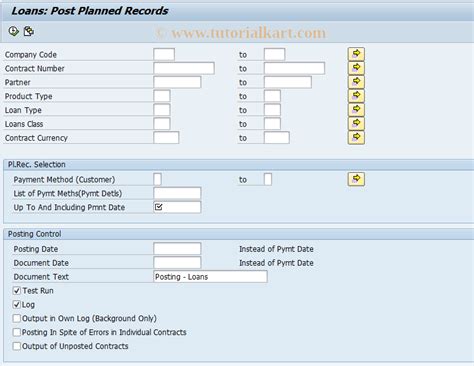Screen dimensions: 474x366
Task: Click the Contract Currency to field
Action: (277, 138)
